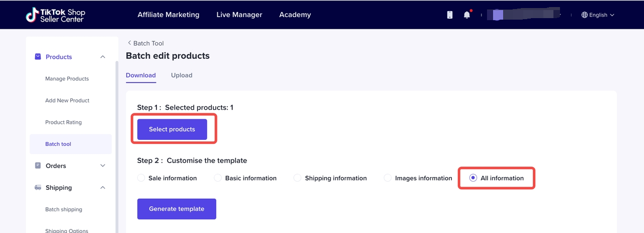Image resolution: width=644 pixels, height=233 pixels.
Task: Choose the Basic information radio option
Action: [218, 178]
